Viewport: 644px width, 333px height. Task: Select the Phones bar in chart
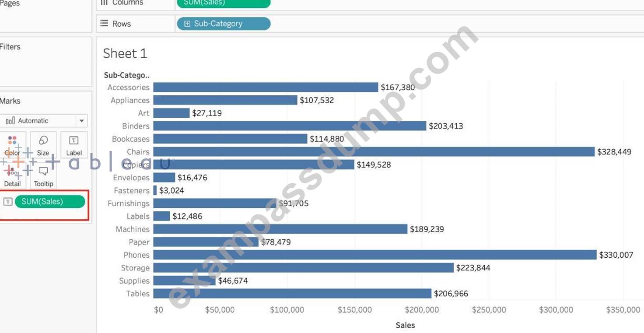375,255
